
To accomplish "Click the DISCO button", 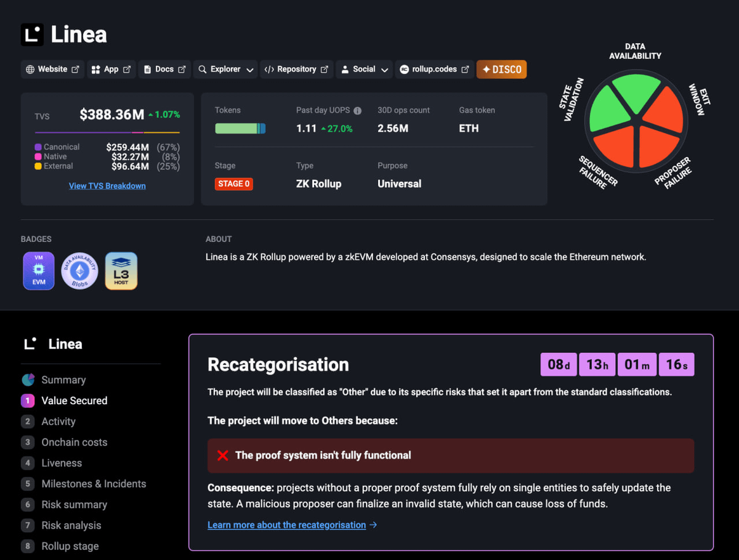I will (501, 70).
